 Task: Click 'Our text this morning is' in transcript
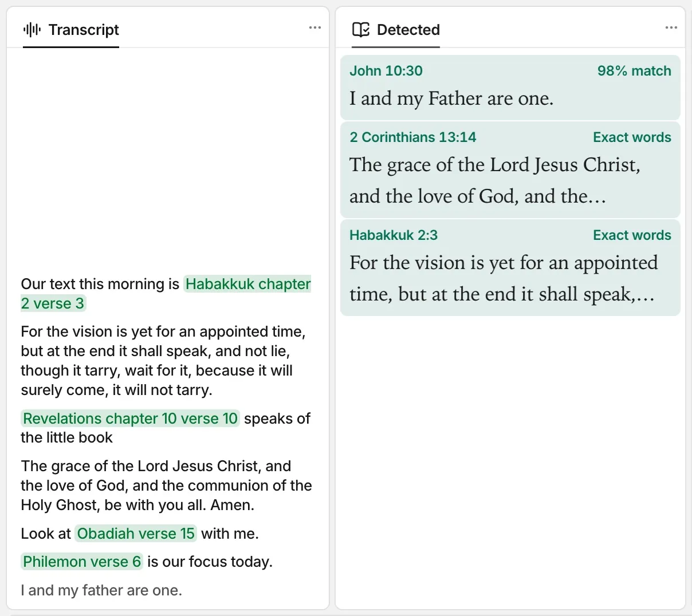click(100, 284)
